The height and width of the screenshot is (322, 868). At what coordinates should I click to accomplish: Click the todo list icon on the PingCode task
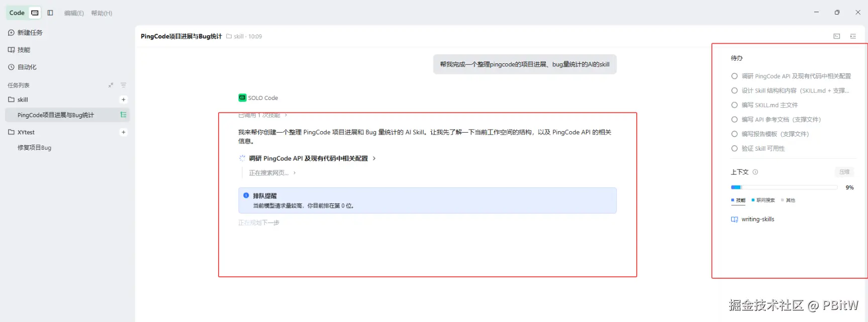123,115
